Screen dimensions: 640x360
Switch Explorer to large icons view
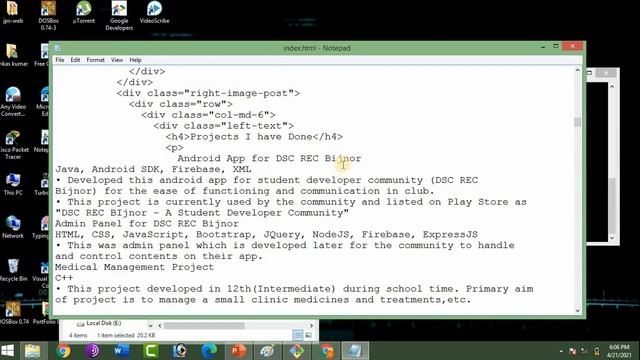308,335
